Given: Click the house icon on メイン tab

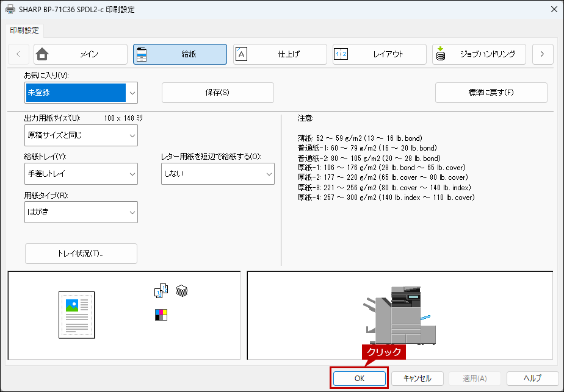Looking at the screenshot, I should click(42, 54).
